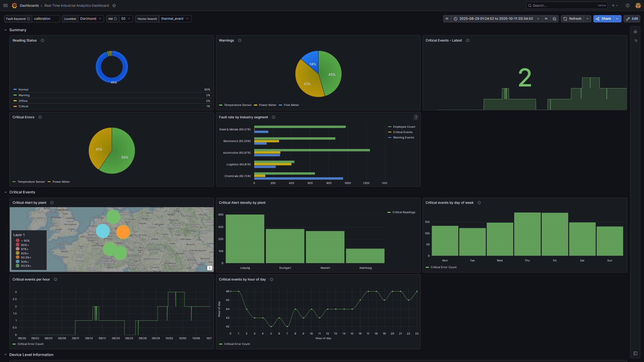
Task: Open the user profile avatar
Action: (x=638, y=5)
